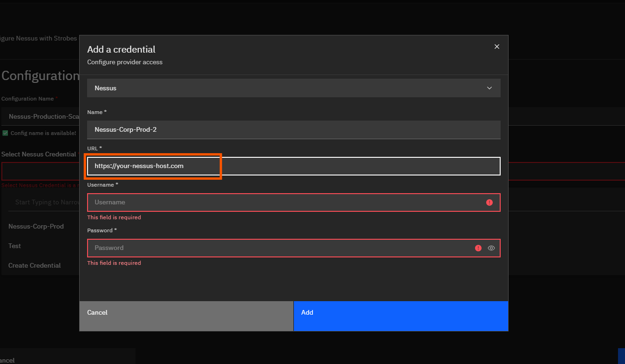Screen dimensions: 625x364
Task: Cancel adding the credential
Action: 186,316
